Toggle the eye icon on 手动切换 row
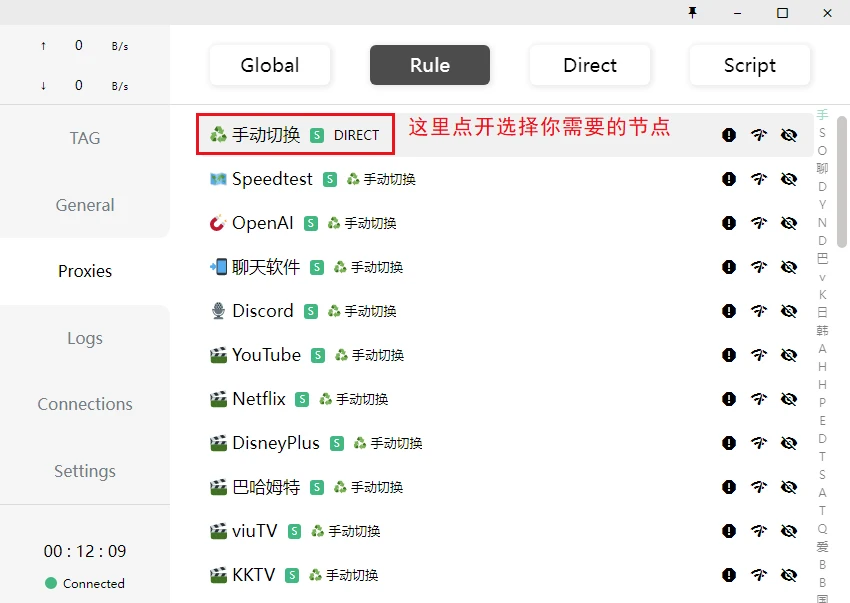Screen dimensions: 850x603 [x=789, y=135]
